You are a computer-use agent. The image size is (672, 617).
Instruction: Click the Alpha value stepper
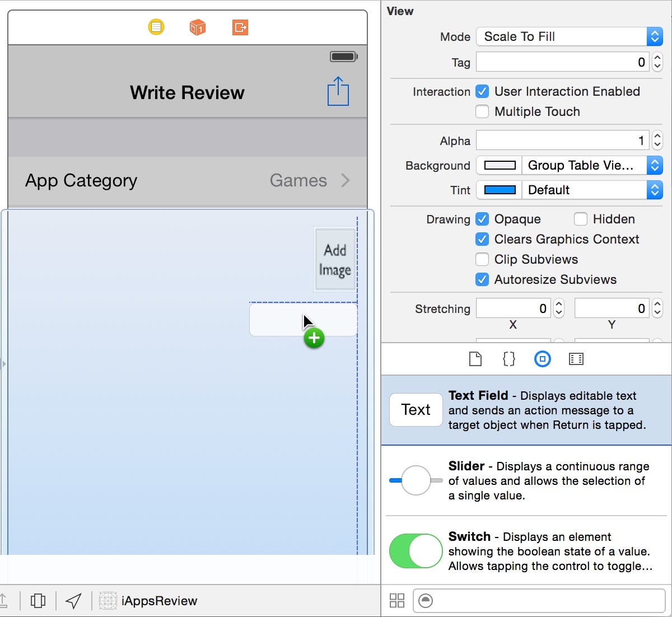[657, 141]
